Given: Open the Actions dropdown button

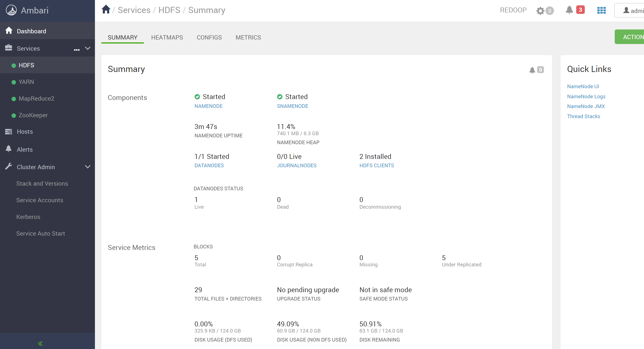Looking at the screenshot, I should click(629, 37).
